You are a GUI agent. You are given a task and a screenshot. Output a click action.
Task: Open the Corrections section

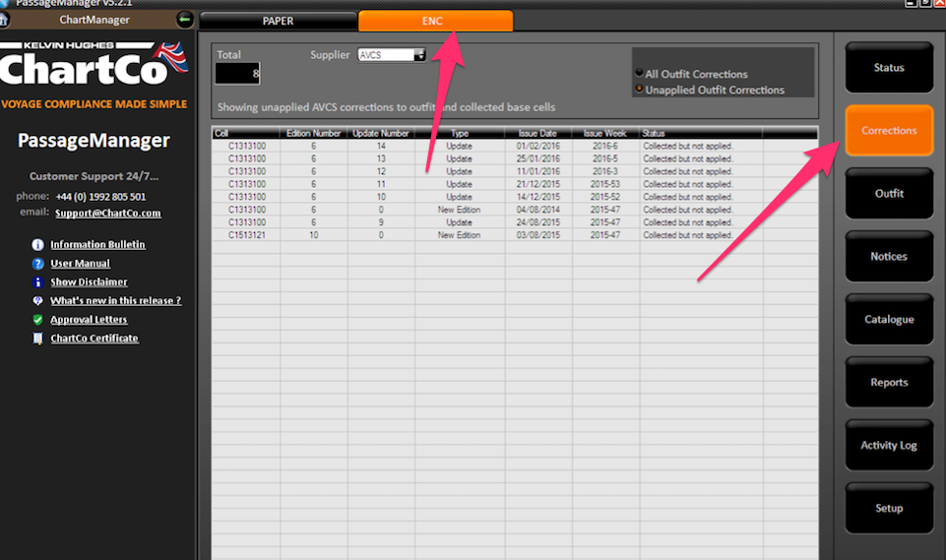click(889, 130)
